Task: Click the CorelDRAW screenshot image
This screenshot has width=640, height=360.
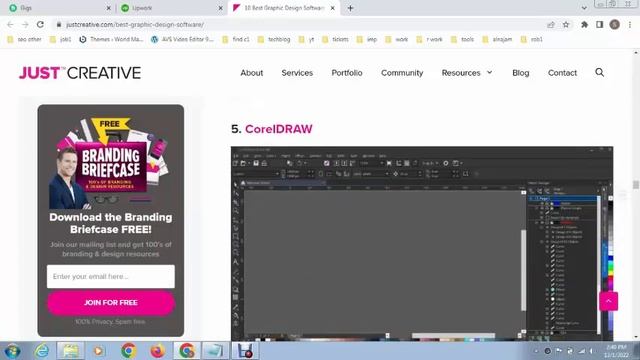Action: [422, 243]
